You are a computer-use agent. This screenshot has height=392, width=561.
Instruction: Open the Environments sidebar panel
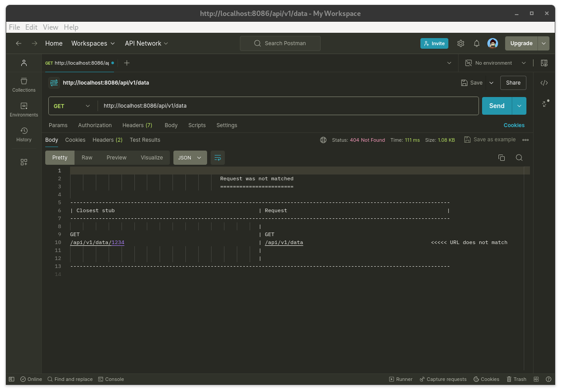point(24,109)
